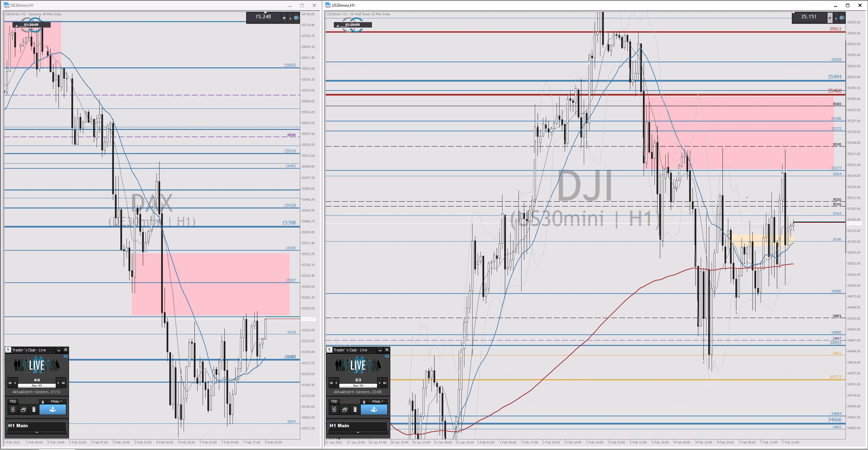868x450 pixels.
Task: Jump to last analysis in DE30mini panel
Action: [x=63, y=383]
